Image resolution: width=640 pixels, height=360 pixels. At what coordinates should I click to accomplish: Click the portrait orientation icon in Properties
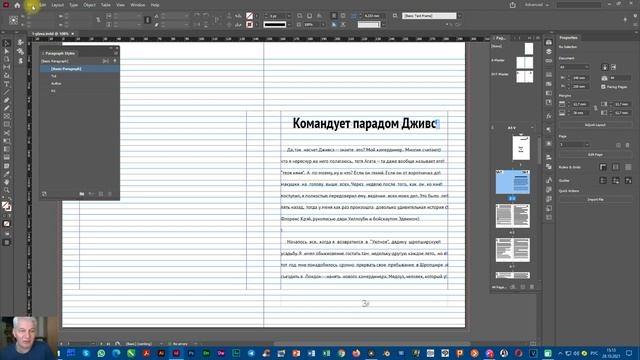(605, 67)
